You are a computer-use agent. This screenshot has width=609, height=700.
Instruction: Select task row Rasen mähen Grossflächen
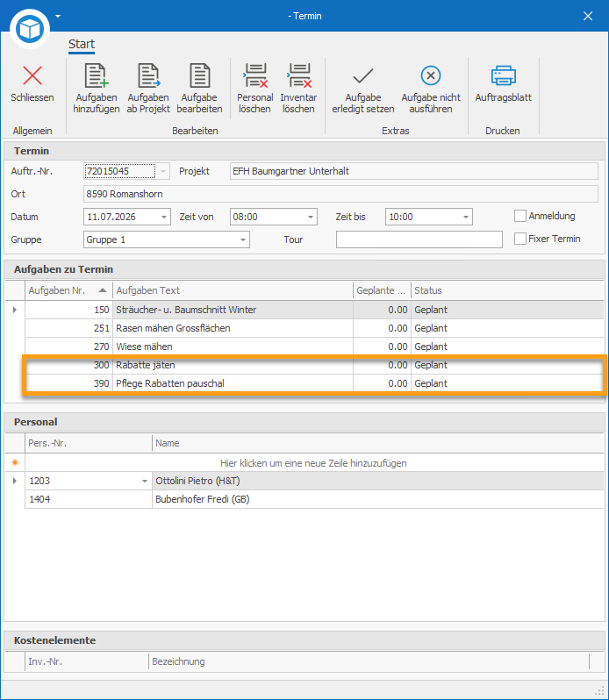pos(314,328)
